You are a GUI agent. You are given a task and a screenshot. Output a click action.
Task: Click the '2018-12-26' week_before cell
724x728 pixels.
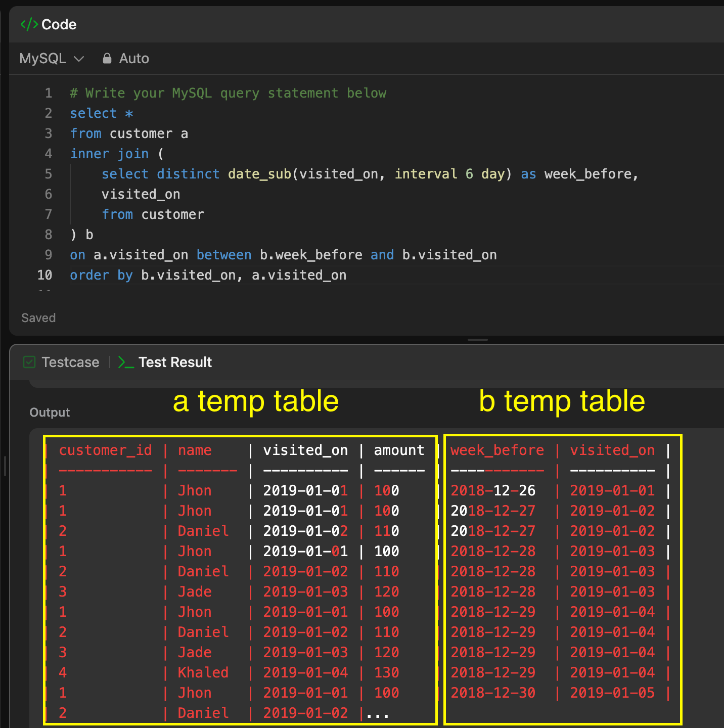tap(493, 490)
